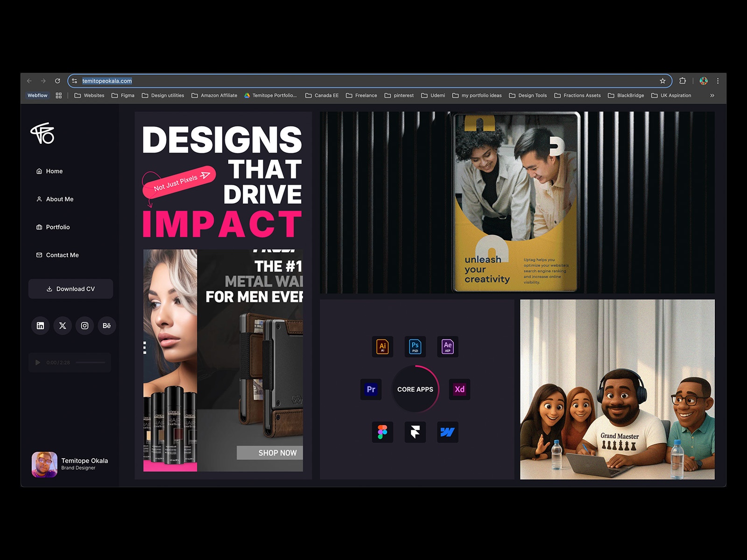
Task: Open the Instagram social icon
Action: (85, 326)
